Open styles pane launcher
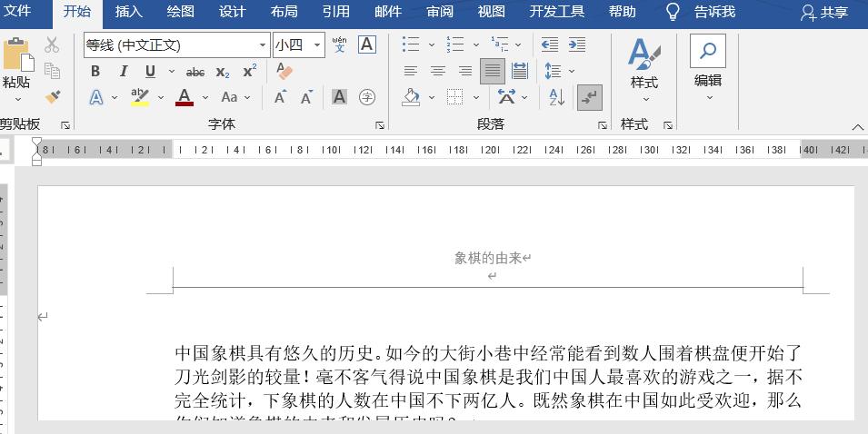Viewport: 868px width, 434px height. [668, 125]
